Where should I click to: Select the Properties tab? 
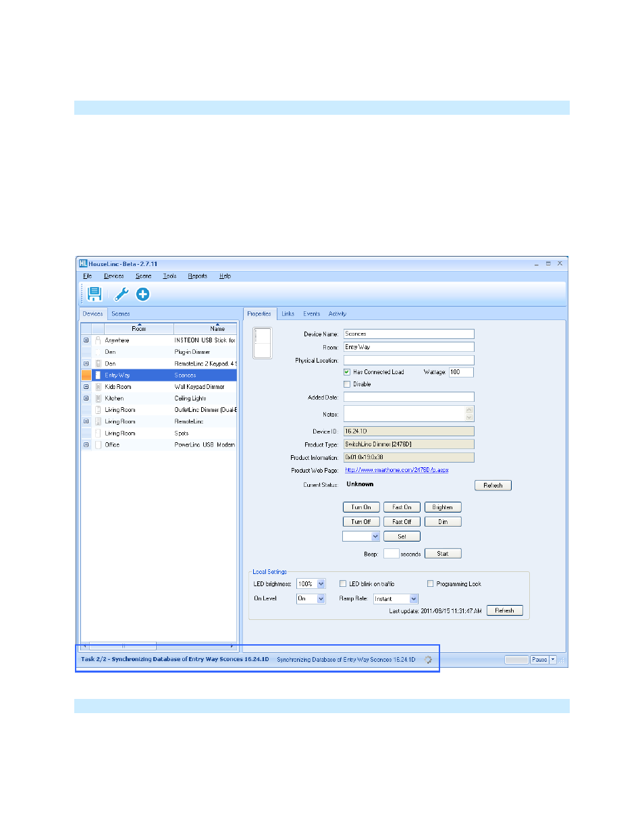tap(259, 313)
